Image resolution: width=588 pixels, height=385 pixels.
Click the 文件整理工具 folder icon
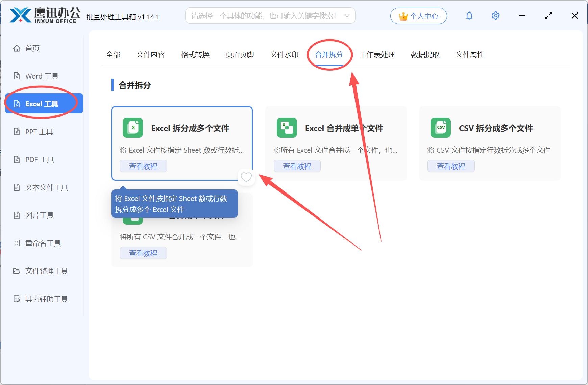pyautogui.click(x=17, y=271)
